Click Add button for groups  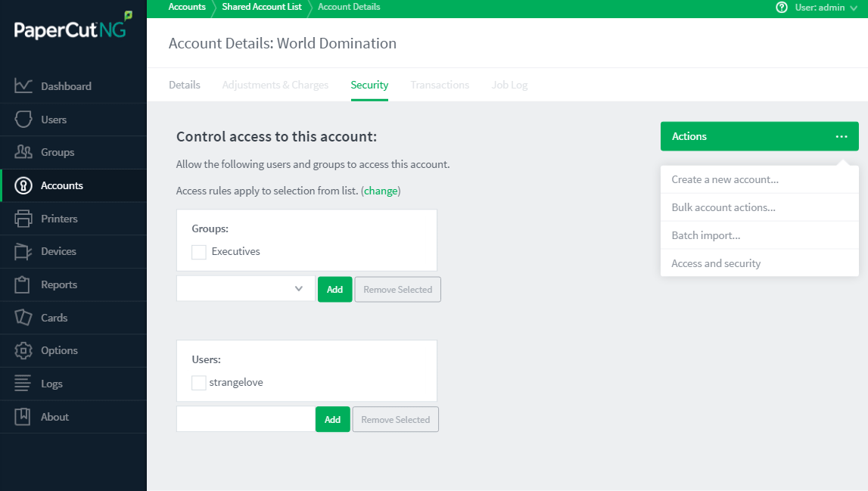coord(335,290)
